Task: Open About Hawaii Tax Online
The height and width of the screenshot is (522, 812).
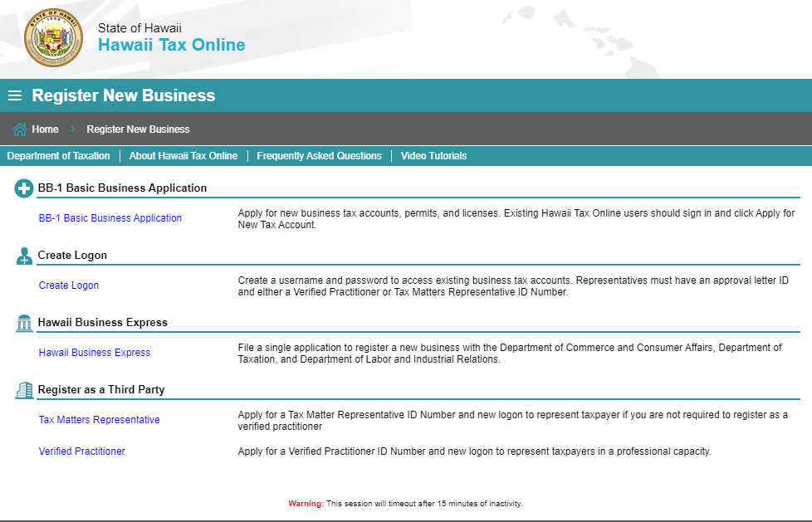Action: click(x=183, y=155)
